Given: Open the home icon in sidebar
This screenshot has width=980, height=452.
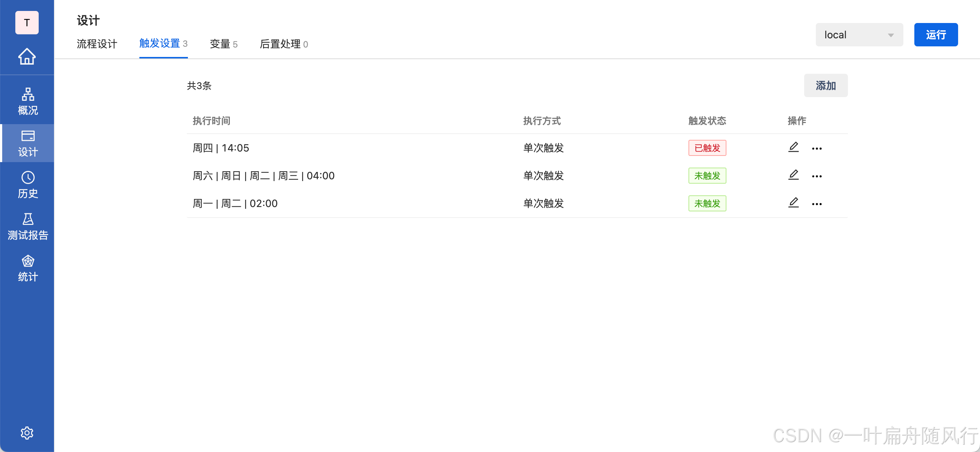Looking at the screenshot, I should pos(27,56).
